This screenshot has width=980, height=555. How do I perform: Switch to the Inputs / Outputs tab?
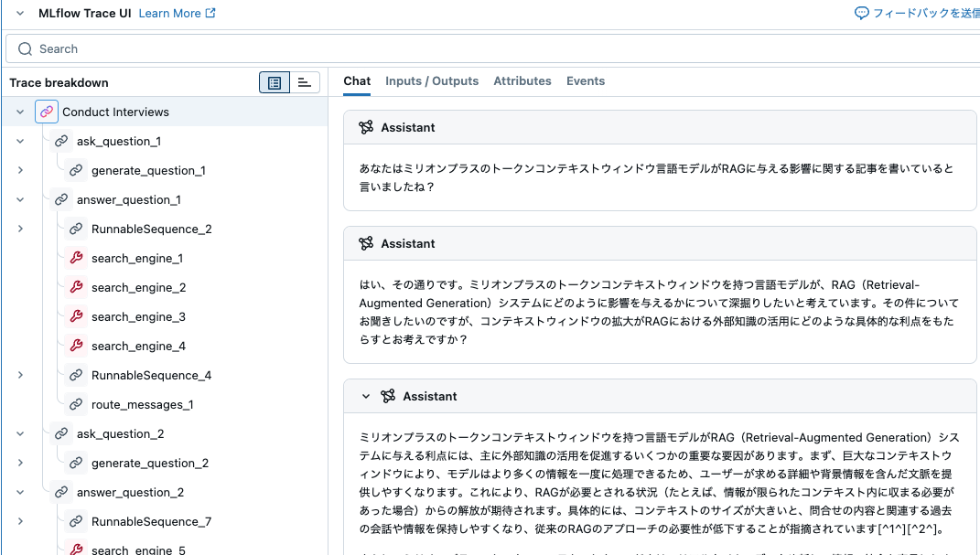pos(431,80)
